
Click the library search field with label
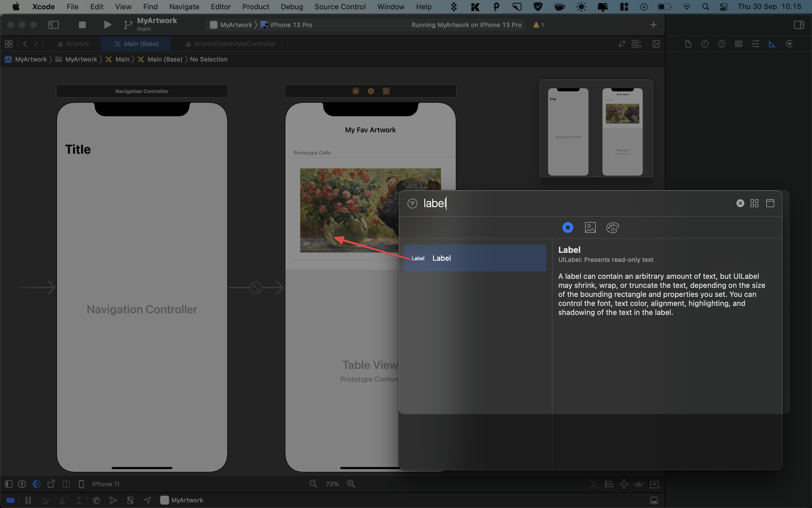577,203
